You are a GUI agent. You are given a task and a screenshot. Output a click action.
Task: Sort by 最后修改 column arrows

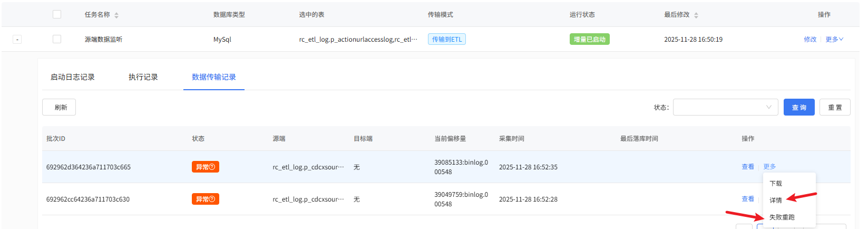coord(696,15)
